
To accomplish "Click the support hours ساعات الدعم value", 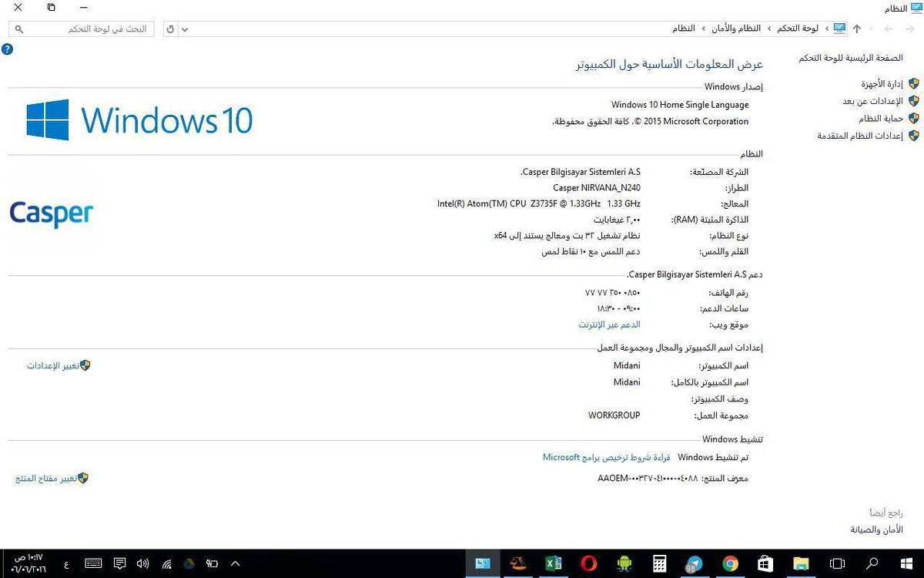I will pyautogui.click(x=618, y=308).
